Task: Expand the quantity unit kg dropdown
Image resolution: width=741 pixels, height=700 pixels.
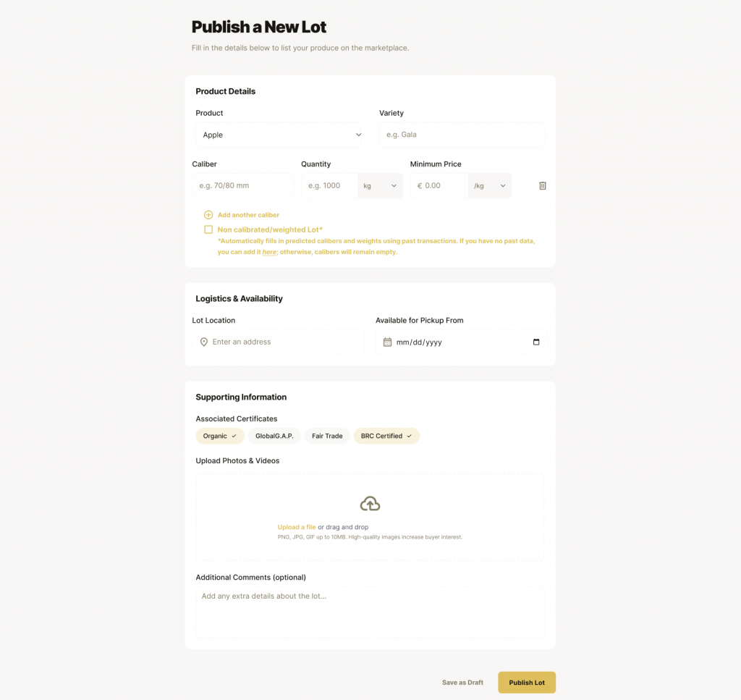Action: click(380, 185)
